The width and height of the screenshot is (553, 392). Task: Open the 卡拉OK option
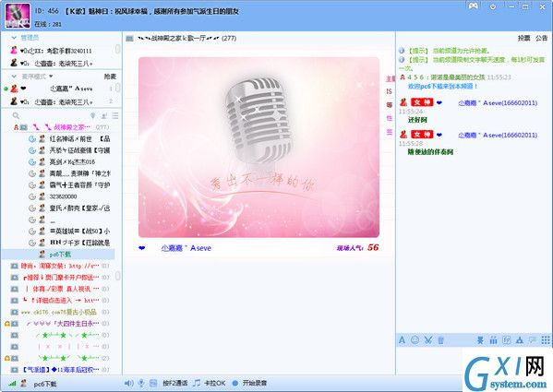215,383
